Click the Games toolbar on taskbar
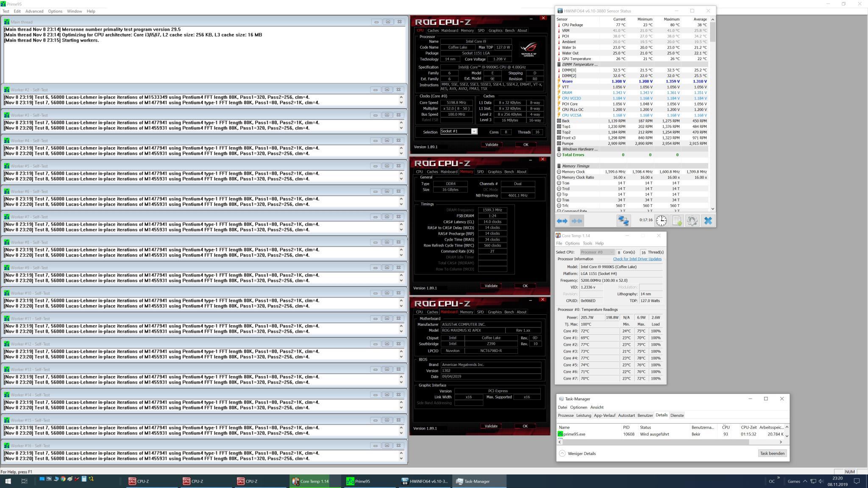Screen dimensions: 868x488 pos(794,481)
